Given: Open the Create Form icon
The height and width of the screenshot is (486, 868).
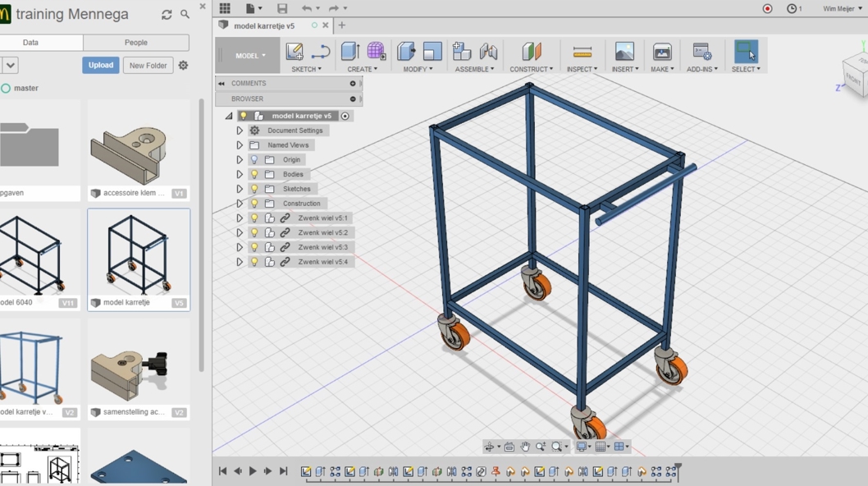Looking at the screenshot, I should (x=376, y=52).
